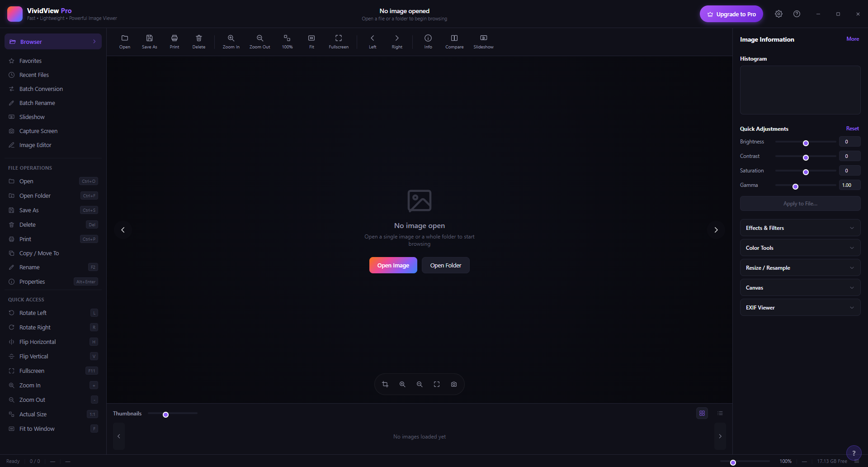This screenshot has height=467, width=868.
Task: Click the Compare toolbar icon
Action: (x=454, y=42)
